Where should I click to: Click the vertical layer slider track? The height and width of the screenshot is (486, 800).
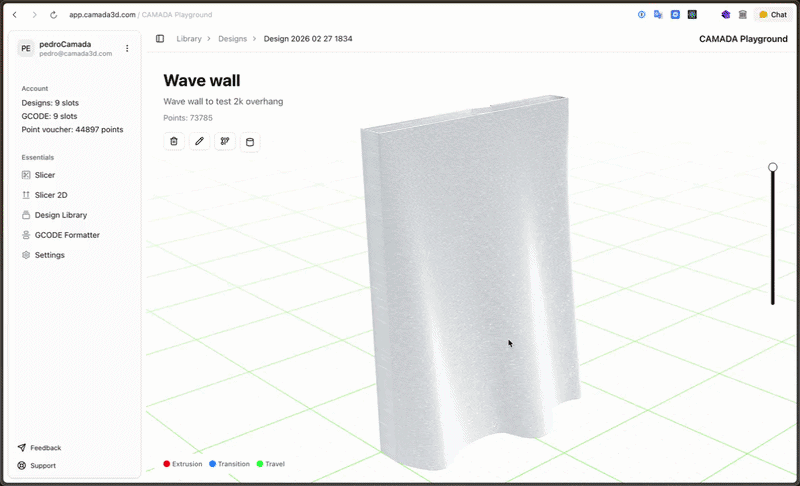(773, 237)
